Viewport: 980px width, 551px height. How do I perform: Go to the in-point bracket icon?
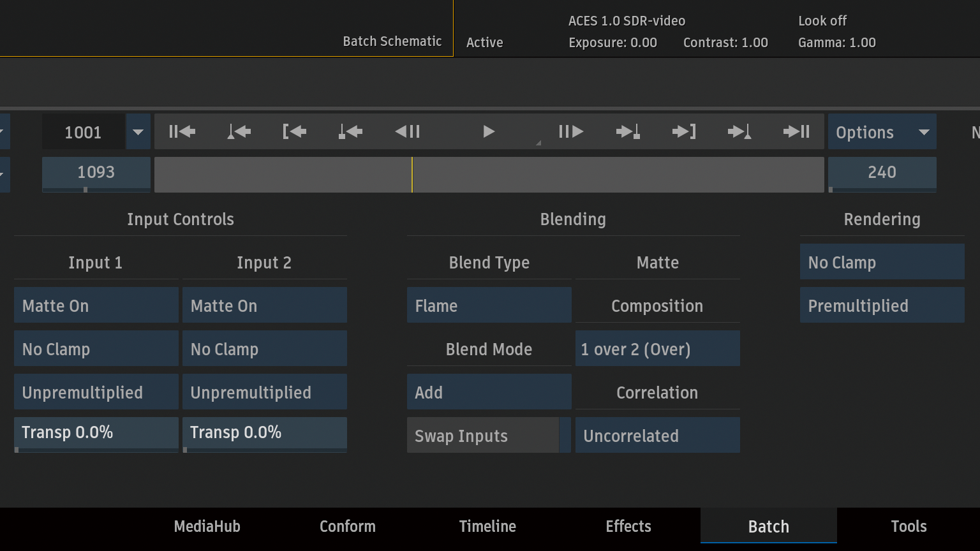[x=294, y=131]
